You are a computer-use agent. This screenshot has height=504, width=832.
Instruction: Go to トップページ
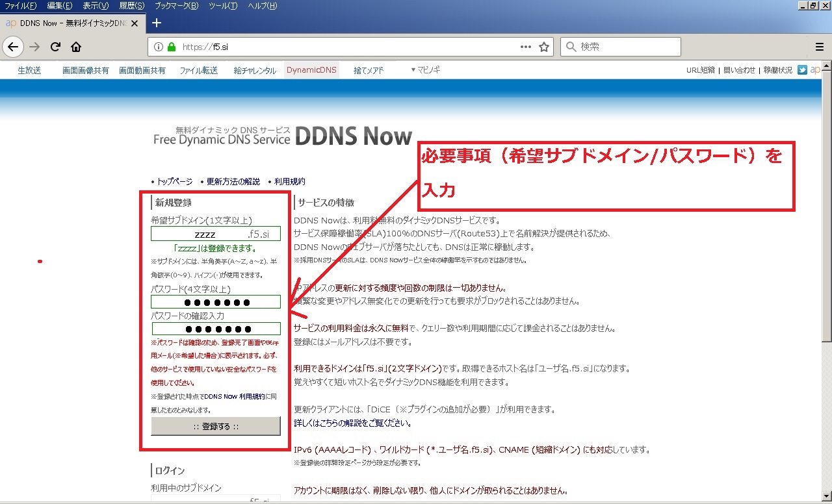coord(175,182)
